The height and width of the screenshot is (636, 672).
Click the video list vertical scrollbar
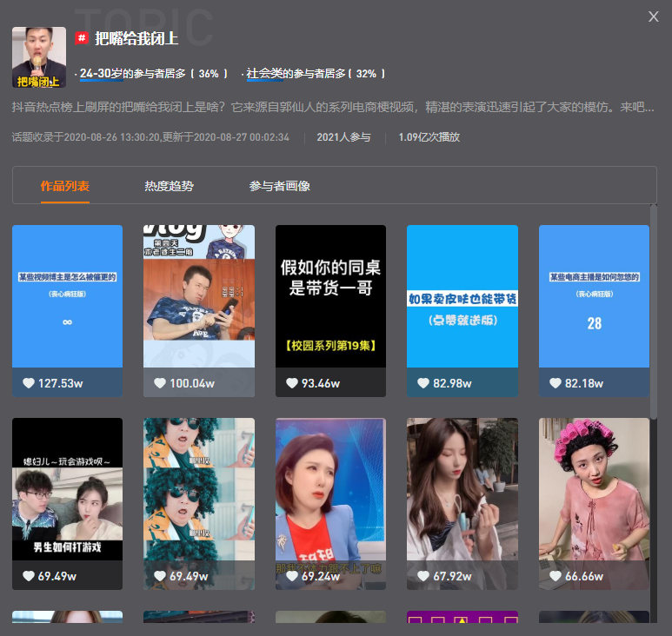pyautogui.click(x=654, y=312)
